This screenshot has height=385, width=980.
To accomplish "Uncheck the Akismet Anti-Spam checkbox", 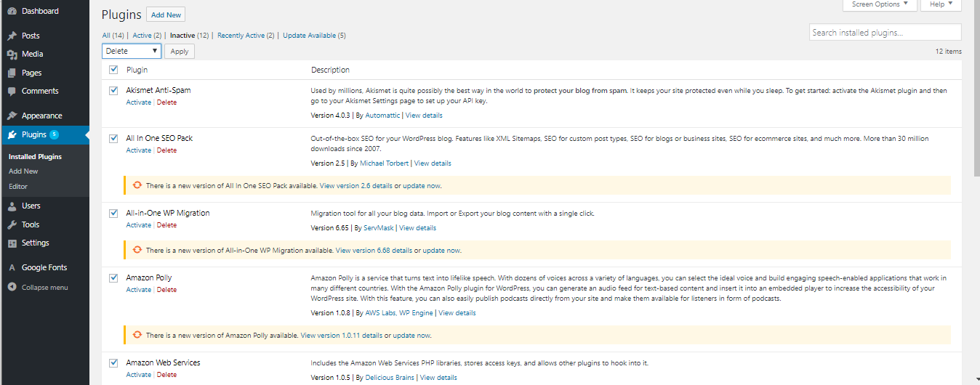I will pos(113,90).
